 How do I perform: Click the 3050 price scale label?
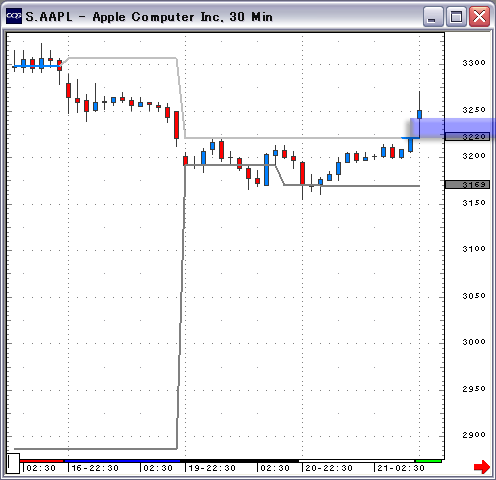474,296
